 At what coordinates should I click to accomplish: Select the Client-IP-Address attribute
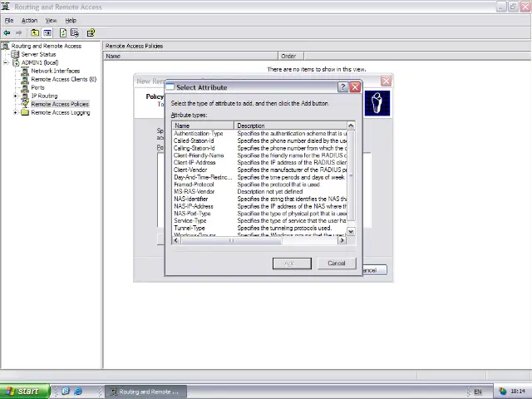click(195, 163)
